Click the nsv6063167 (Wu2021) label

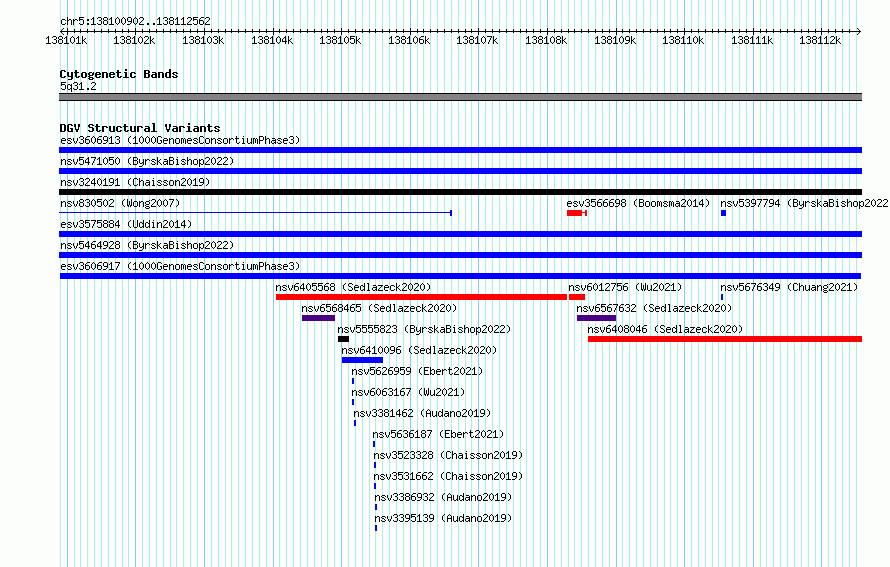point(408,392)
